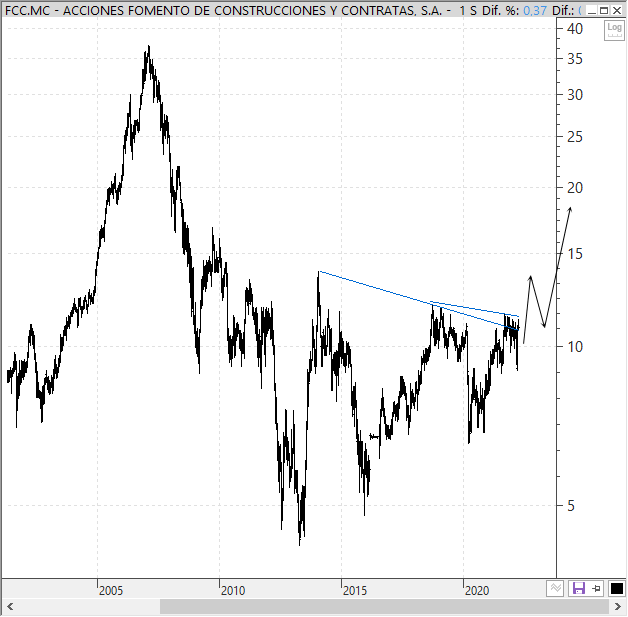Click the 30 price axis label

point(575,95)
